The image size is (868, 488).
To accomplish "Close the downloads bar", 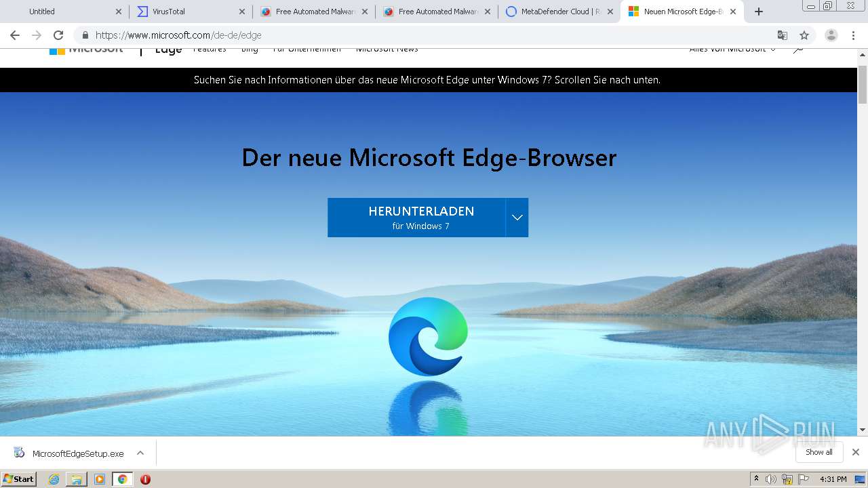I will click(856, 452).
